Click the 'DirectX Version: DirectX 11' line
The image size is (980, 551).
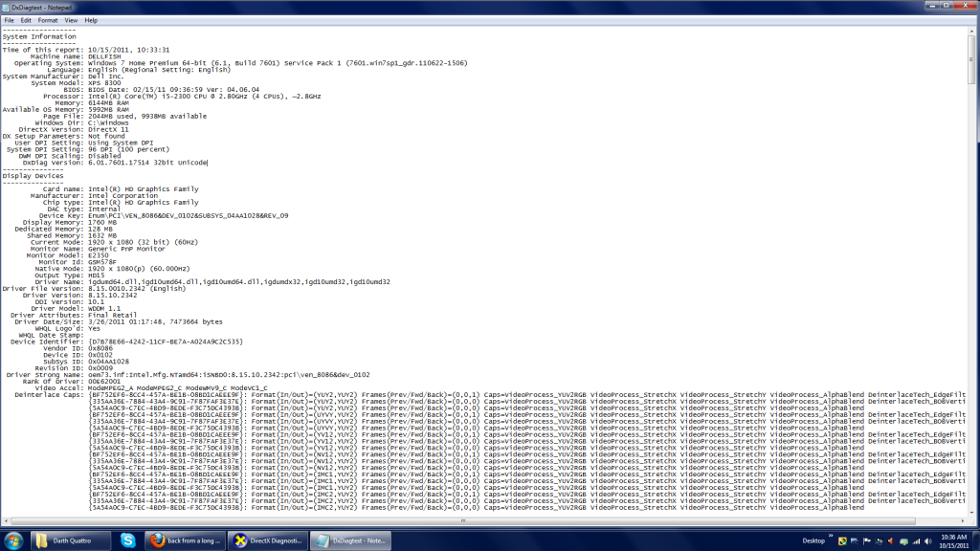click(x=73, y=130)
